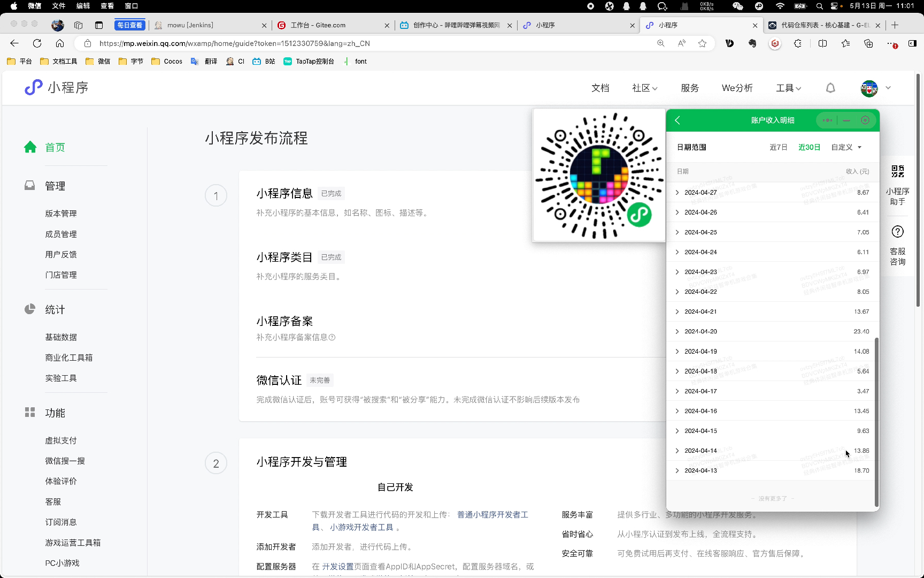Open browser collections icon
The height and width of the screenshot is (578, 924).
(868, 43)
